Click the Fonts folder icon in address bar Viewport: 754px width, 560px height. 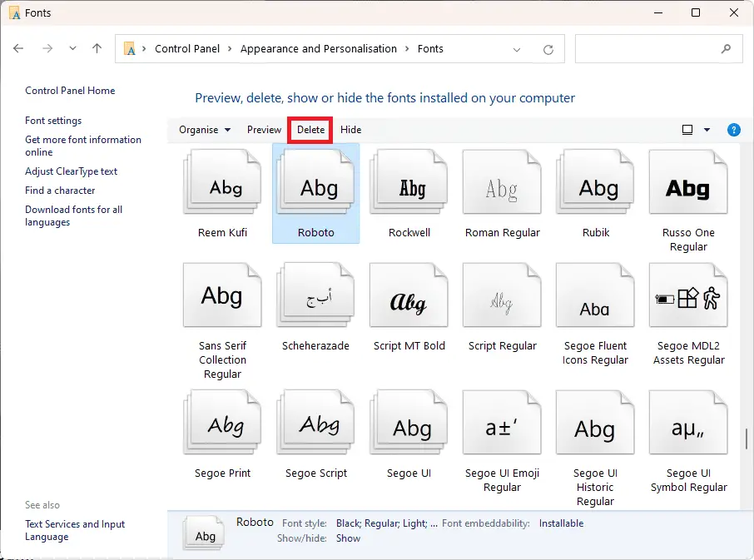pyautogui.click(x=130, y=48)
